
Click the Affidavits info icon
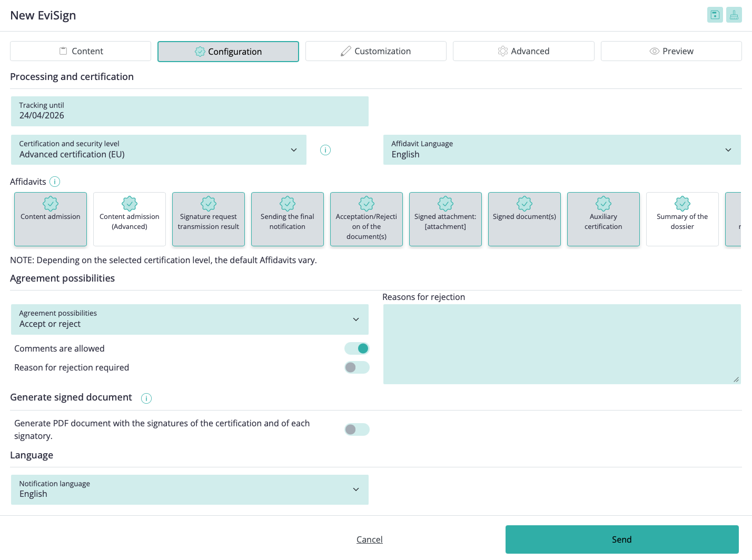pos(55,182)
